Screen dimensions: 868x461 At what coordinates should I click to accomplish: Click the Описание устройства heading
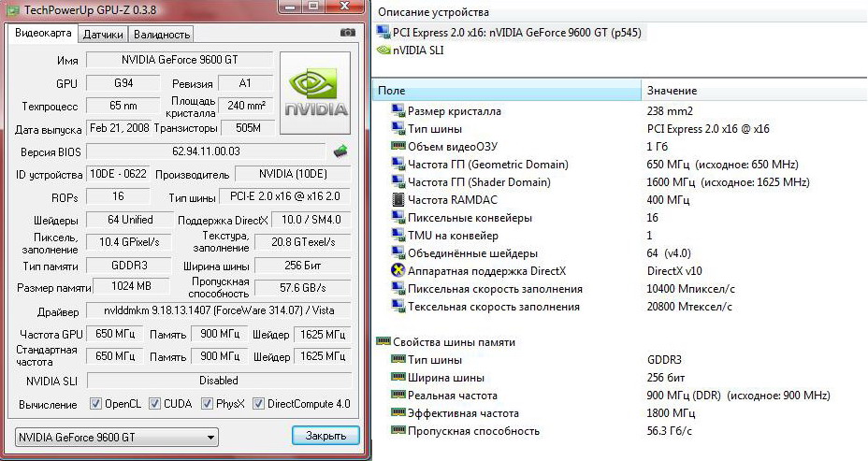[x=433, y=11]
